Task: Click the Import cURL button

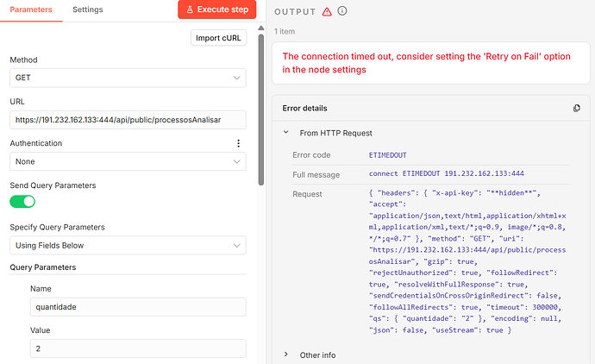Action: pos(218,38)
